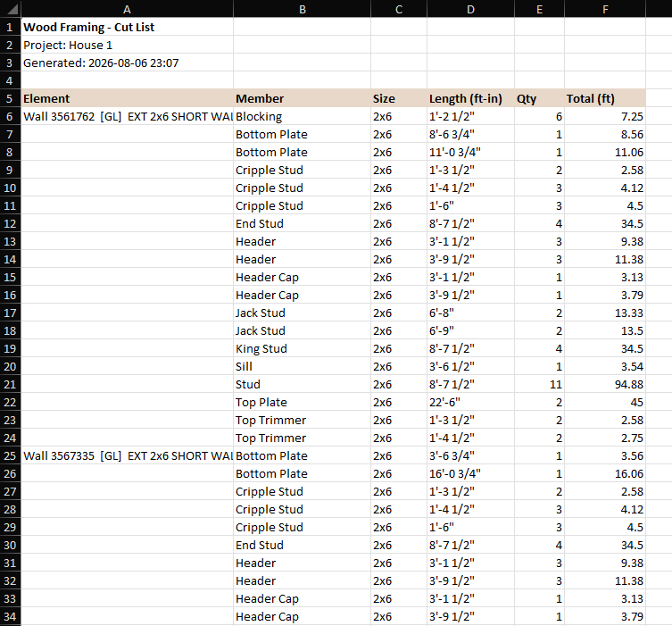The width and height of the screenshot is (672, 626).
Task: Click the 'Bottom Plate' cell in row 7
Action: [x=303, y=134]
